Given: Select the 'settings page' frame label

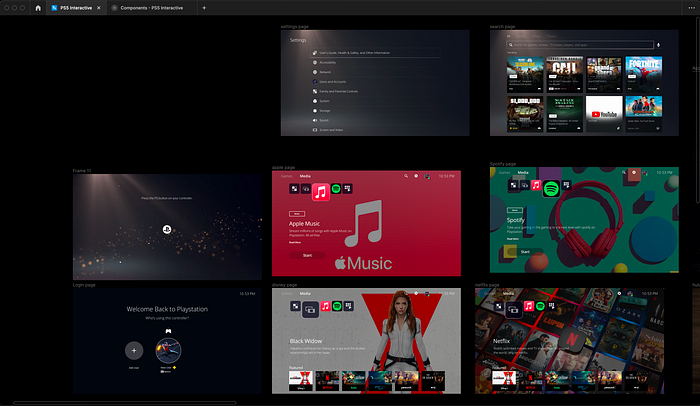Looking at the screenshot, I should tap(295, 27).
